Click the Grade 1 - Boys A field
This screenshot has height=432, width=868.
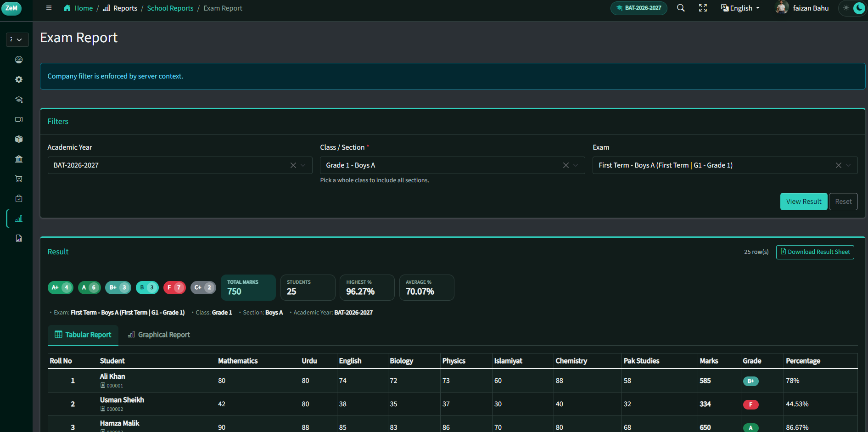click(x=453, y=165)
